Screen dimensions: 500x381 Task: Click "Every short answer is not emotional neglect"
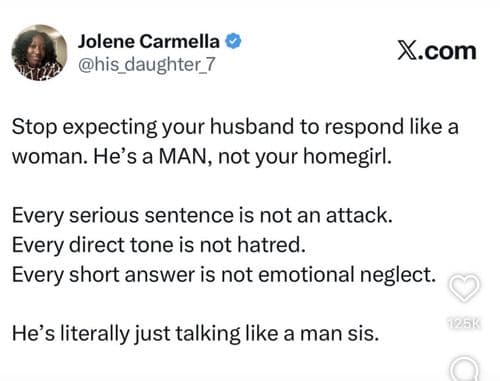tap(224, 275)
